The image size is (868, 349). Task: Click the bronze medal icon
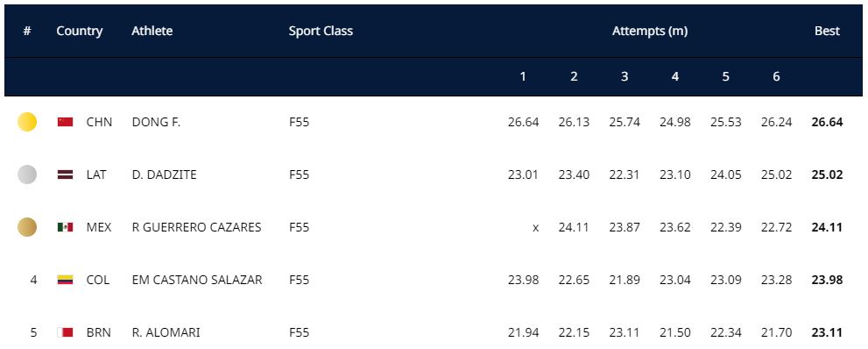27,227
